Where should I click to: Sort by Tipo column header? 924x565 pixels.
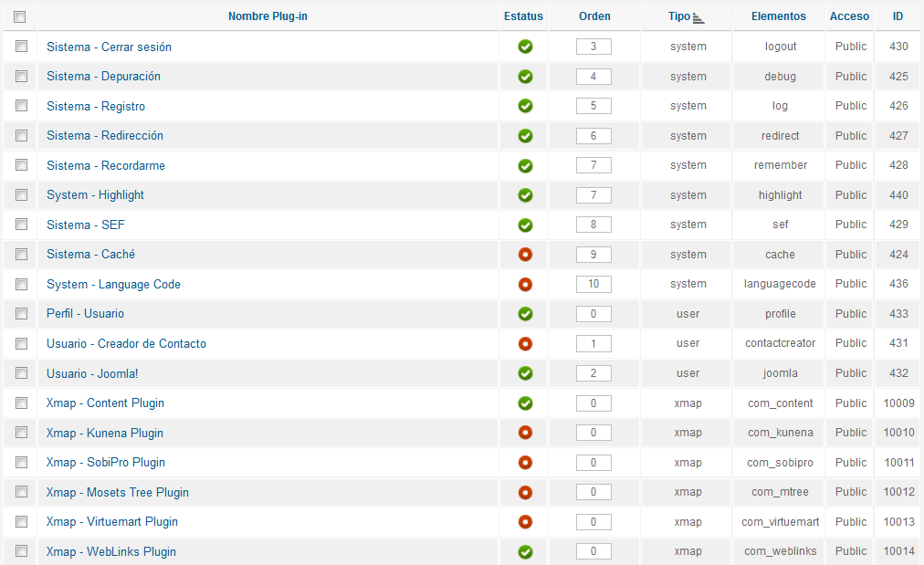click(x=679, y=16)
